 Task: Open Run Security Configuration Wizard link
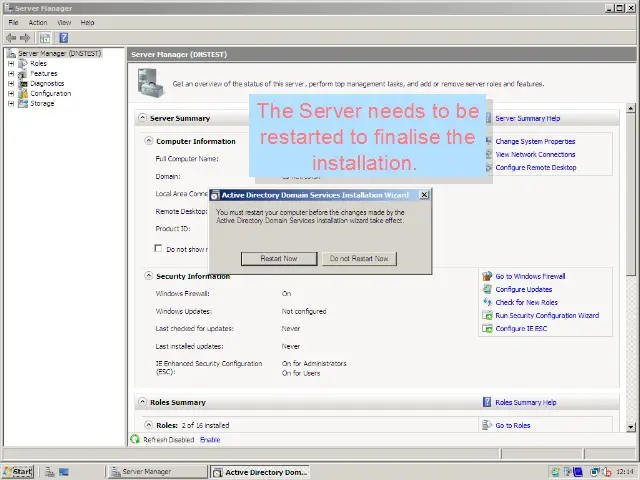547,316
